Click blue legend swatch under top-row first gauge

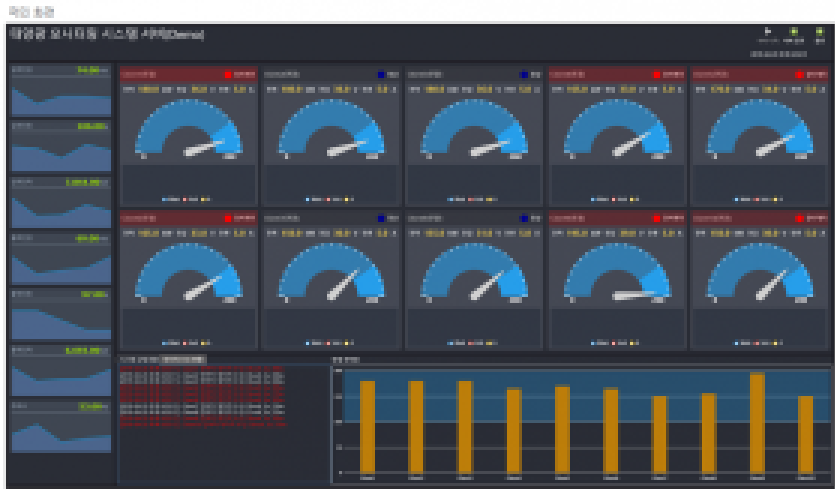point(165,200)
